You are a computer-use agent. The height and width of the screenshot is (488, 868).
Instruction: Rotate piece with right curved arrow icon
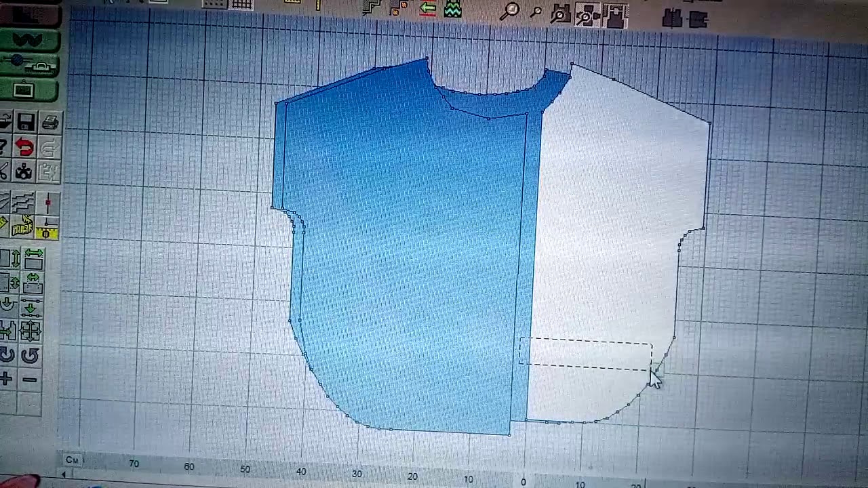tap(30, 355)
